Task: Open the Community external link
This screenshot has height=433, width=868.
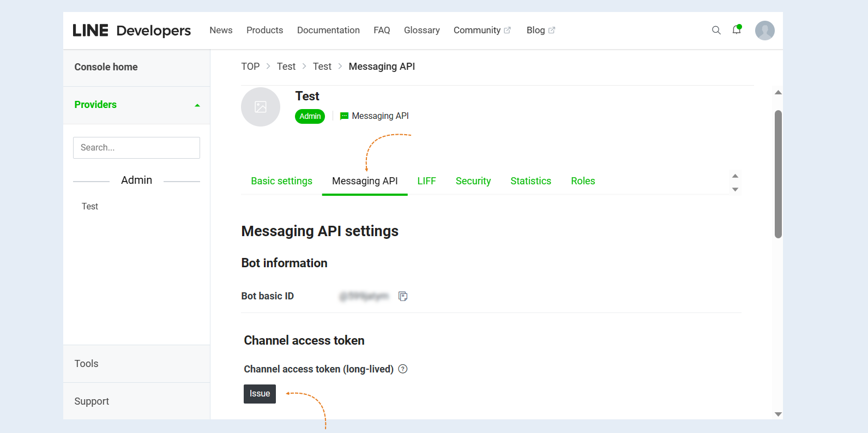Action: [x=482, y=31]
